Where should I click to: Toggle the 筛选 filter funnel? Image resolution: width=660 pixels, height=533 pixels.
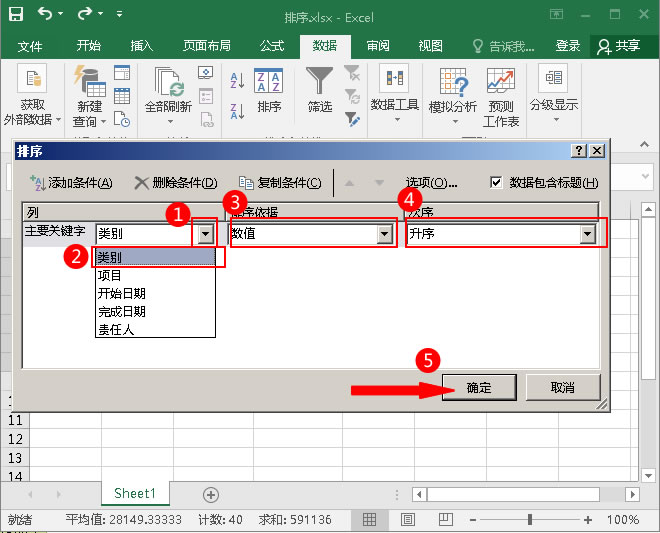pos(319,89)
